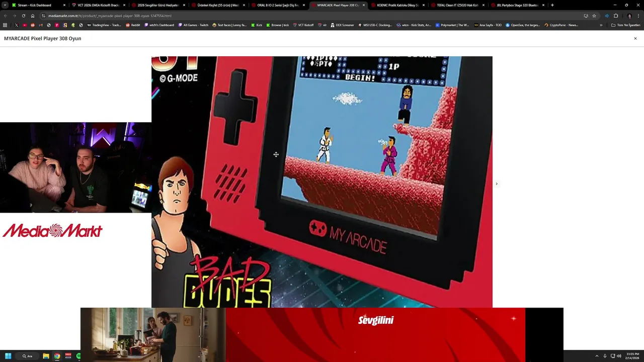Open the Kick bookmark
Screen dimensions: 644x362
[257, 25]
